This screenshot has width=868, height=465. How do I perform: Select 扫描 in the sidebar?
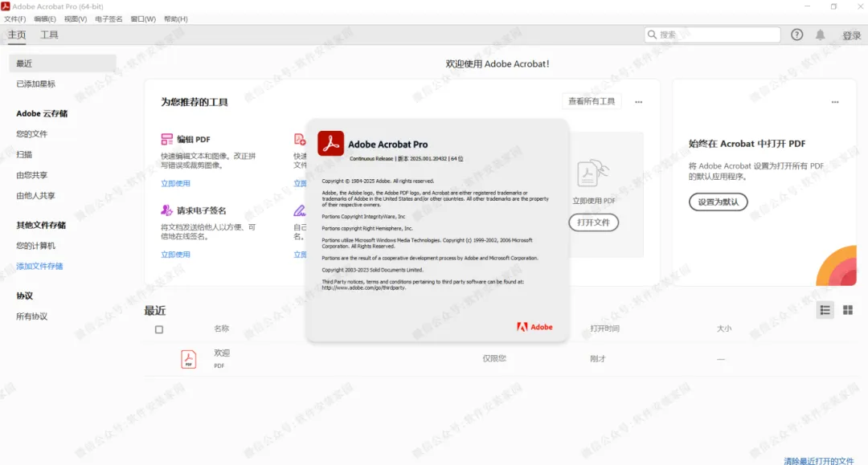coord(24,154)
